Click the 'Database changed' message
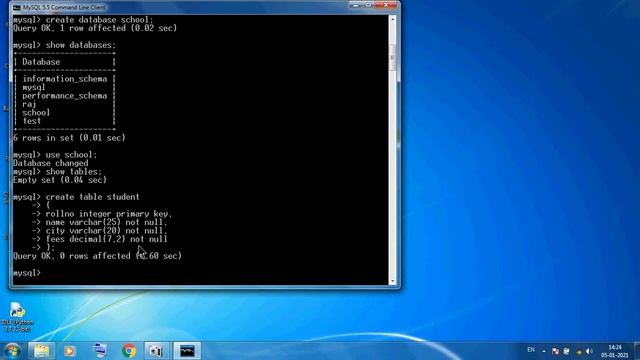The image size is (640, 360). 50,163
